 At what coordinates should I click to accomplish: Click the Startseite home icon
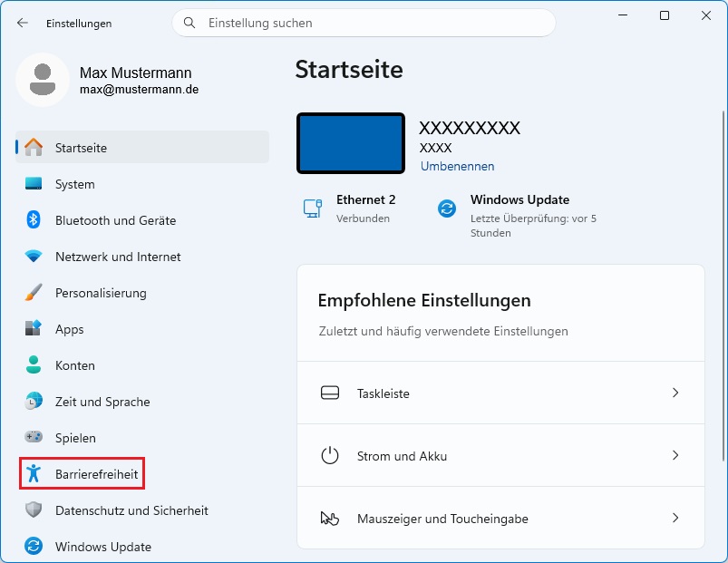[34, 147]
